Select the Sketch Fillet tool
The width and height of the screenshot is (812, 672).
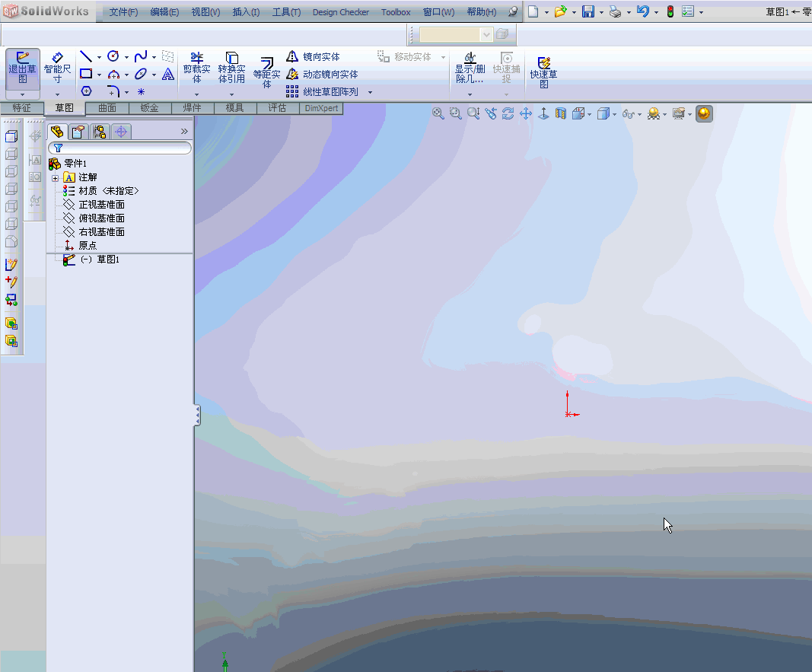point(113,91)
